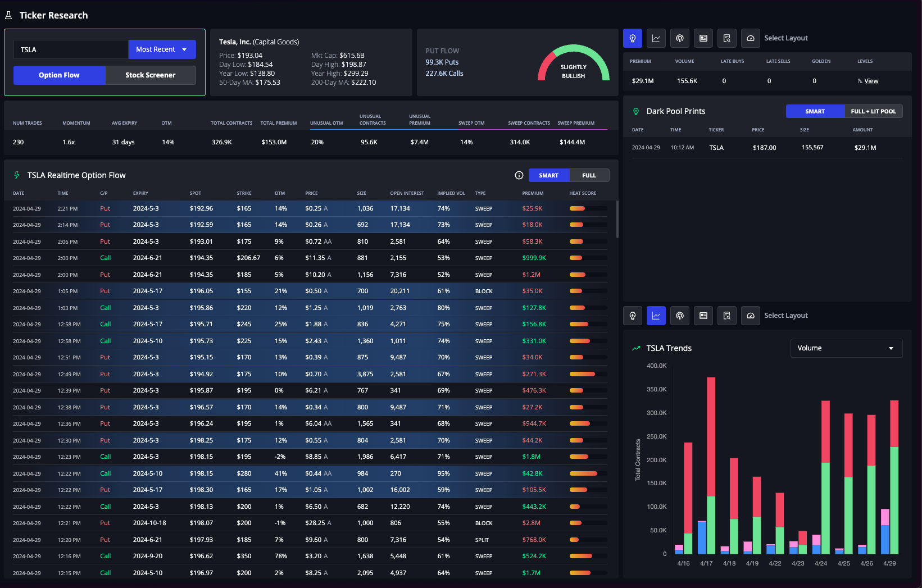Viewport: 922px width, 588px height.
Task: Click the lightning bolt icon beside TSLA Realtime Option Flow
Action: click(x=17, y=175)
